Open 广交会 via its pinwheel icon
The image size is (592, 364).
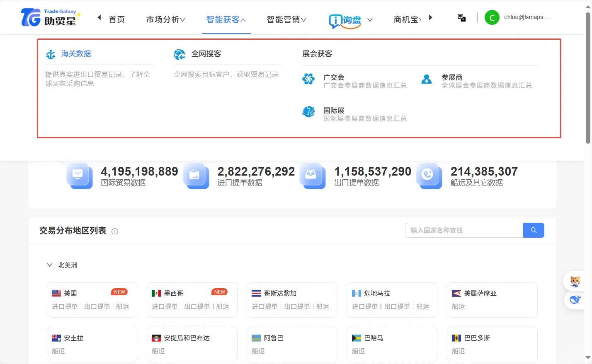point(308,79)
